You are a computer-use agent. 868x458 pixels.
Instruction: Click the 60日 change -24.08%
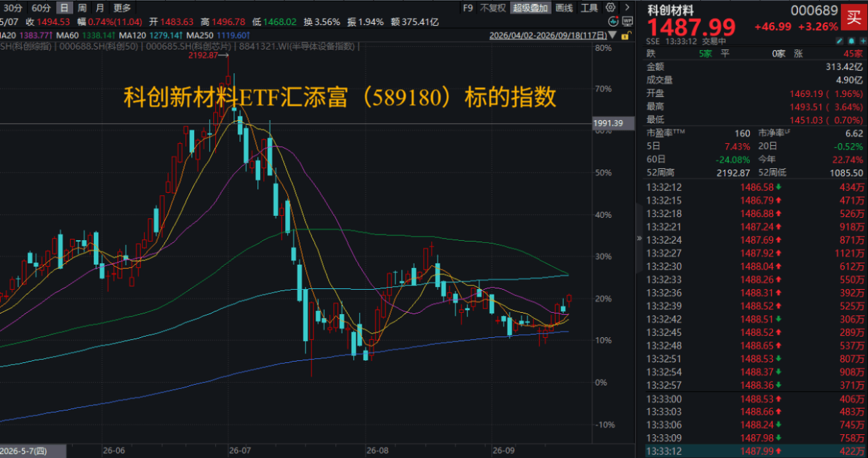(733, 160)
